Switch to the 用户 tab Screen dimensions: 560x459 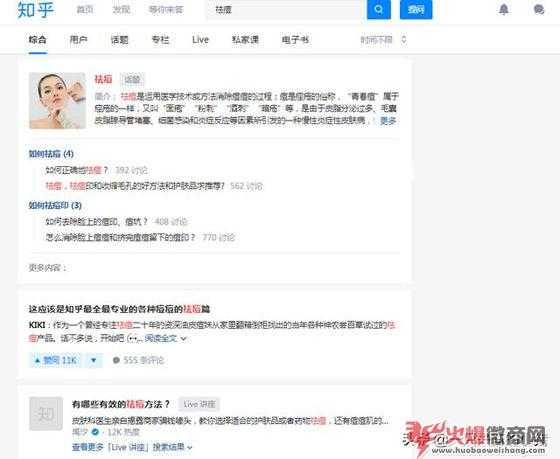tap(78, 40)
